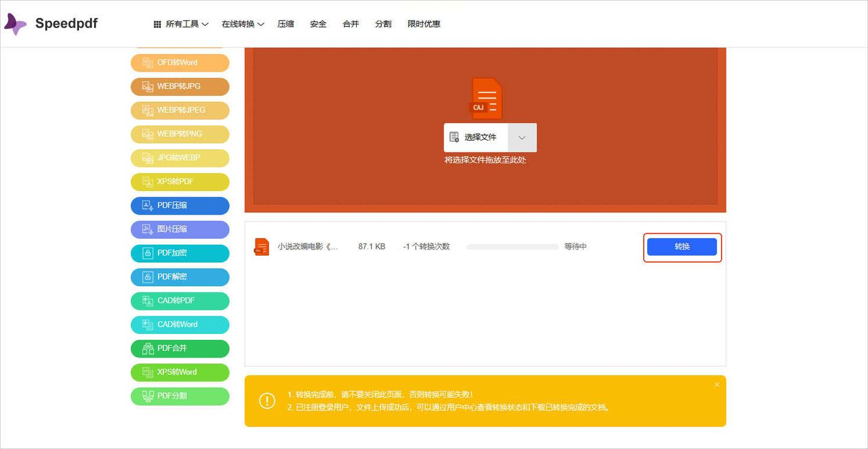Click the WEBP转PNG button icon

(x=148, y=134)
